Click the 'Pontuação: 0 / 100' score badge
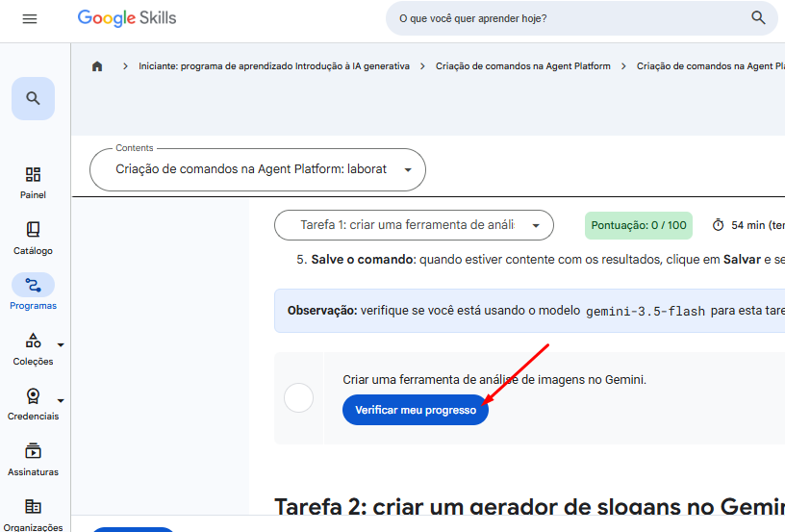The height and width of the screenshot is (532, 785). coord(639,226)
